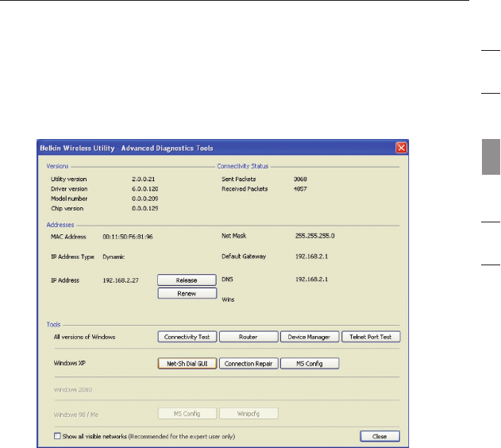Screen dimensions: 501x448
Task: Click the Connection Repair button
Action: 248,364
